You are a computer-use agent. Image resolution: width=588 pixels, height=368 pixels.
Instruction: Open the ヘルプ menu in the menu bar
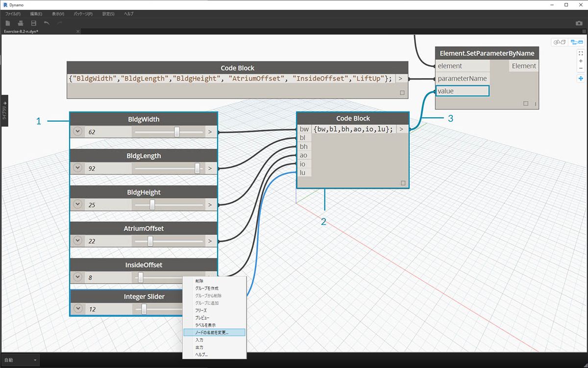(129, 14)
